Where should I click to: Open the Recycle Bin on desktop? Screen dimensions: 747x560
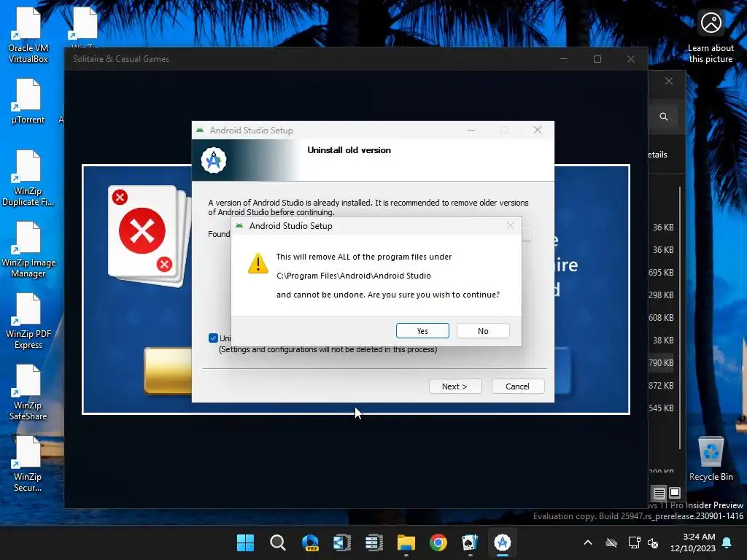coord(711,459)
